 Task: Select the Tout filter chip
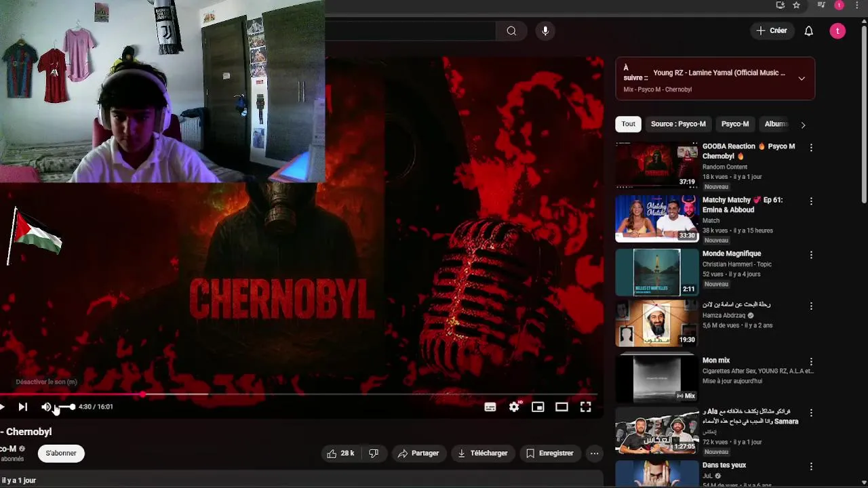(629, 124)
